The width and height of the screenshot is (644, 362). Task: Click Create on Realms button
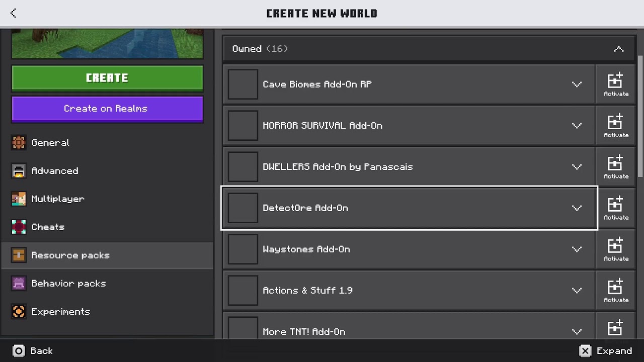[107, 109]
